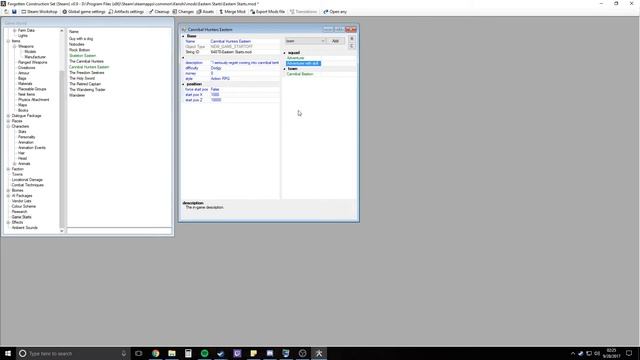
Task: Select 'Rock Bottom' list entry
Action: [x=80, y=50]
